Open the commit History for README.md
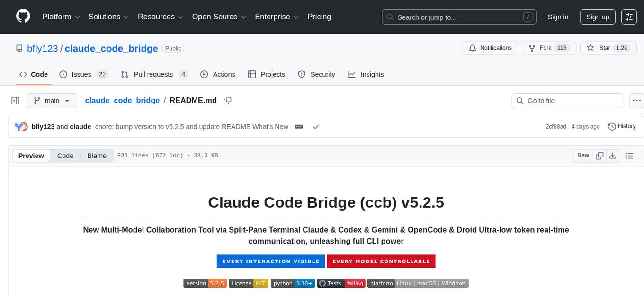The image size is (644, 296). pos(622,126)
